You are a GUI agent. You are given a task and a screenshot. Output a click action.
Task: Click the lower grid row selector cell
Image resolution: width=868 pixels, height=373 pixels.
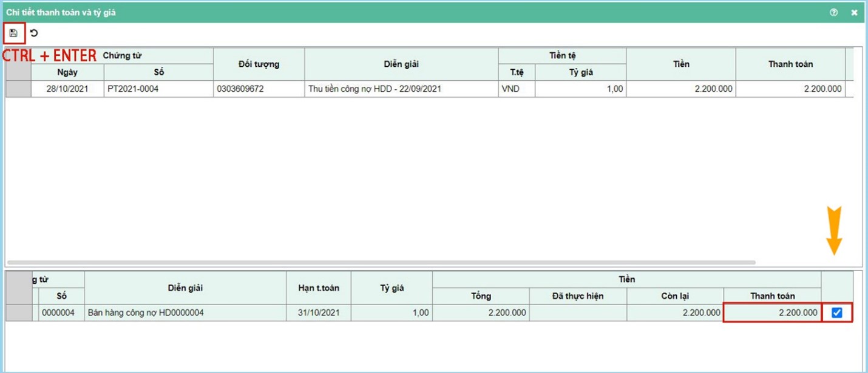[x=18, y=313]
